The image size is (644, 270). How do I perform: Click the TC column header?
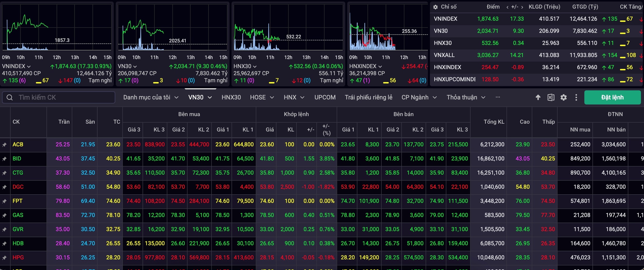(x=117, y=122)
